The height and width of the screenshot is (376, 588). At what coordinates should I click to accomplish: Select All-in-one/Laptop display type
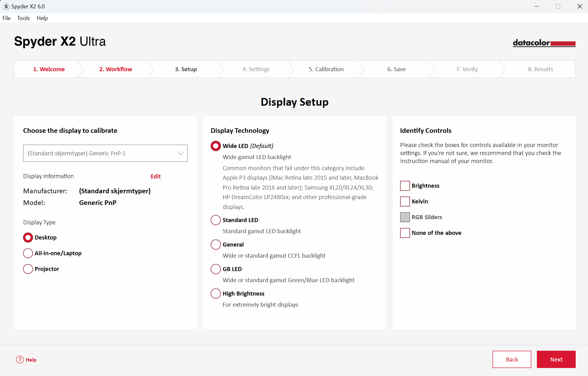pos(28,253)
